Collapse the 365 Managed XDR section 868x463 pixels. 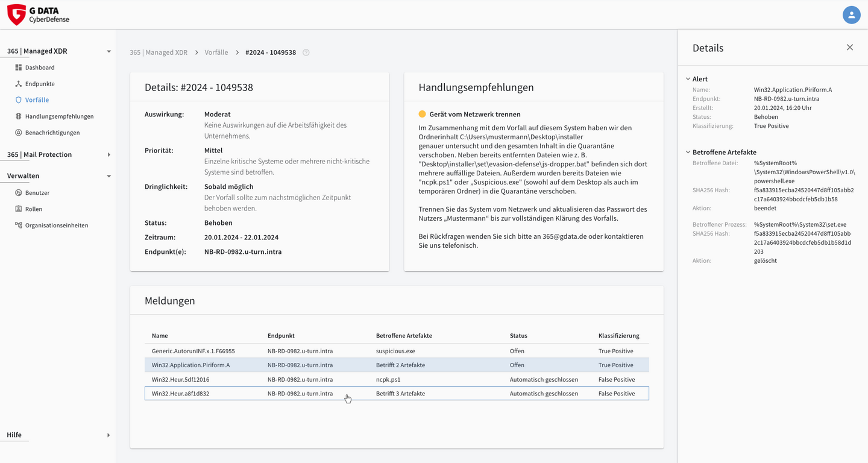[108, 51]
